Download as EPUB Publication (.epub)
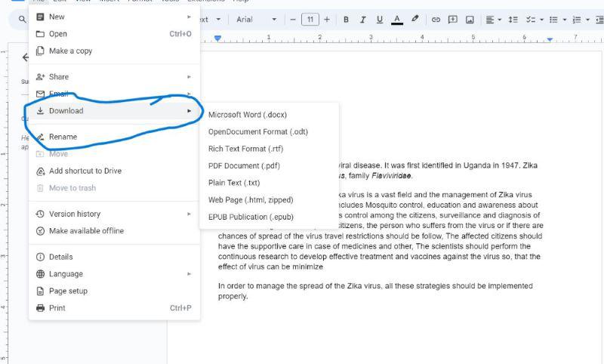 pos(270,217)
